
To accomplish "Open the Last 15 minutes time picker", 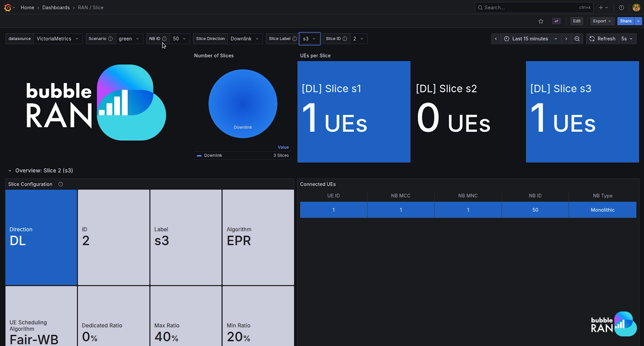I will point(530,39).
